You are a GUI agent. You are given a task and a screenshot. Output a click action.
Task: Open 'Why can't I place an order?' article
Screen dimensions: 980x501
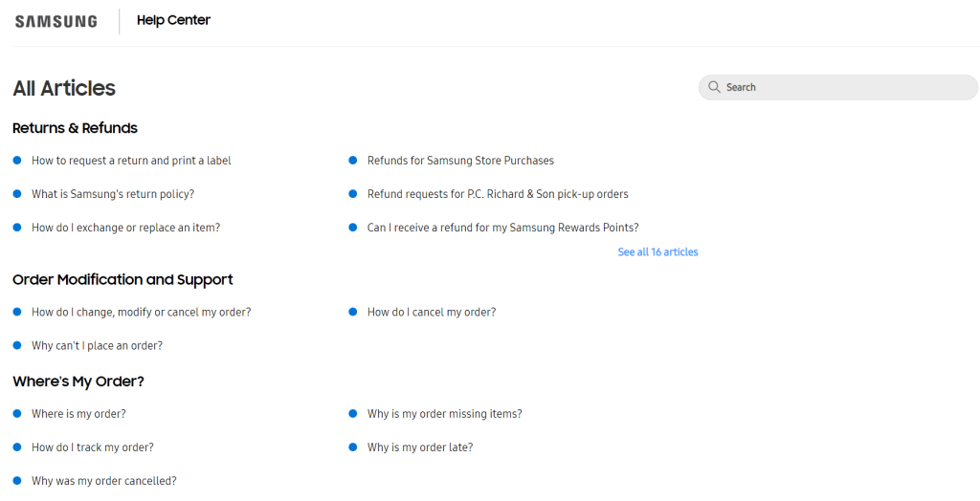tap(97, 345)
